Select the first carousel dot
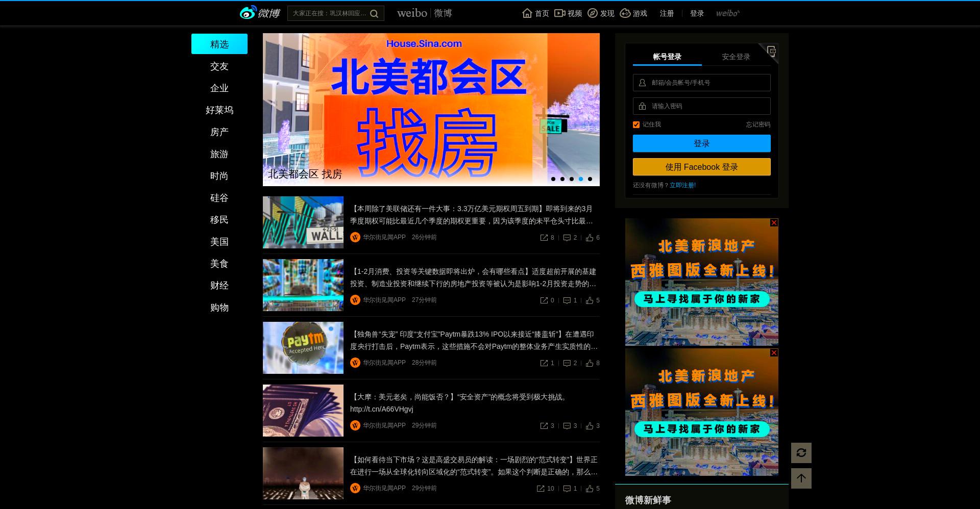Image resolution: width=980 pixels, height=509 pixels. tap(553, 179)
